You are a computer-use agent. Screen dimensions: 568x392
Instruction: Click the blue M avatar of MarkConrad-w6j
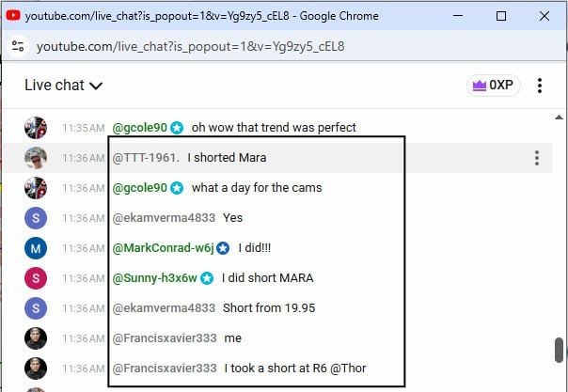pos(36,248)
